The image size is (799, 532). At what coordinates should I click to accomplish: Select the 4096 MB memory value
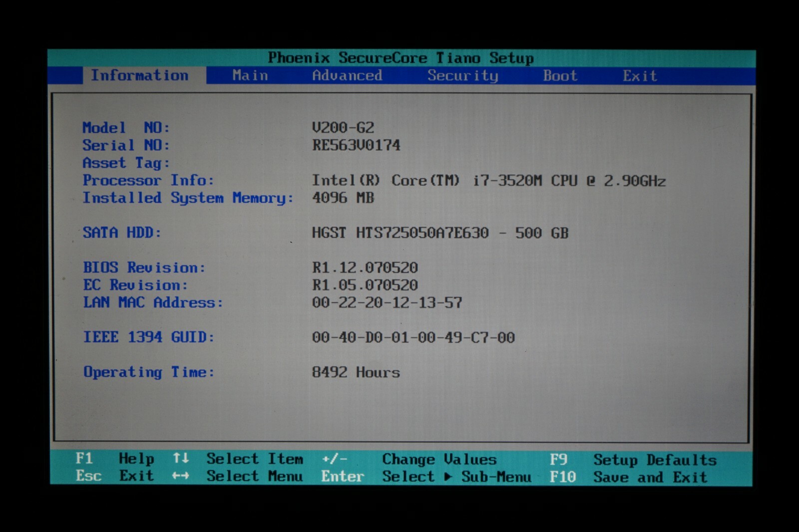pos(343,198)
